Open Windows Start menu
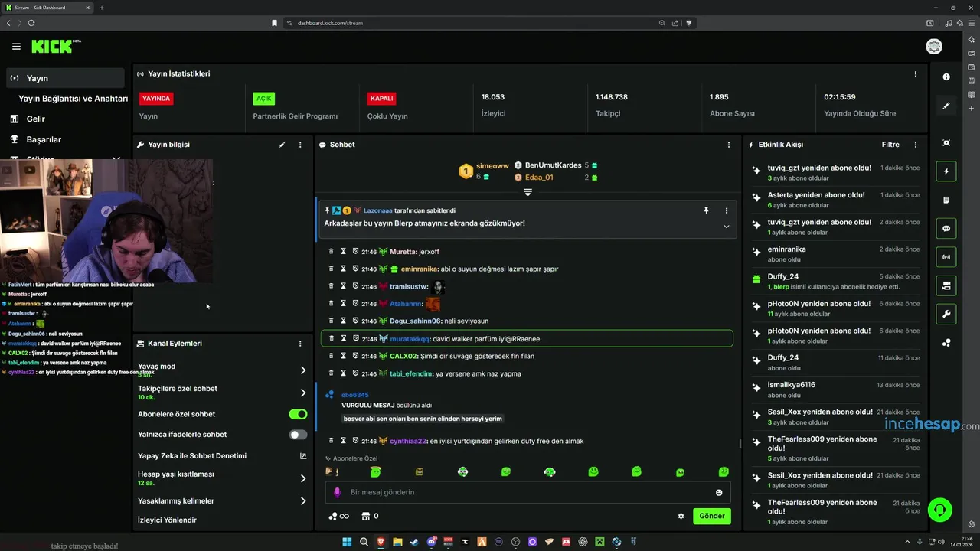The width and height of the screenshot is (980, 551). click(347, 541)
